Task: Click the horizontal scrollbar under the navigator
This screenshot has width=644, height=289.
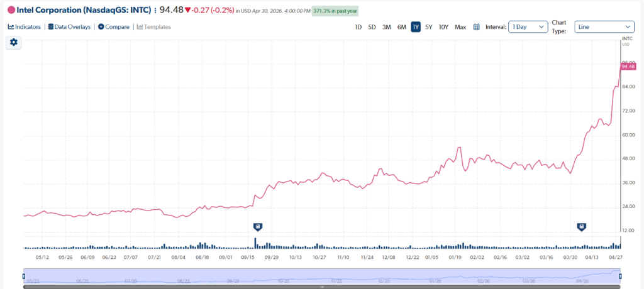Action: pyautogui.click(x=322, y=287)
